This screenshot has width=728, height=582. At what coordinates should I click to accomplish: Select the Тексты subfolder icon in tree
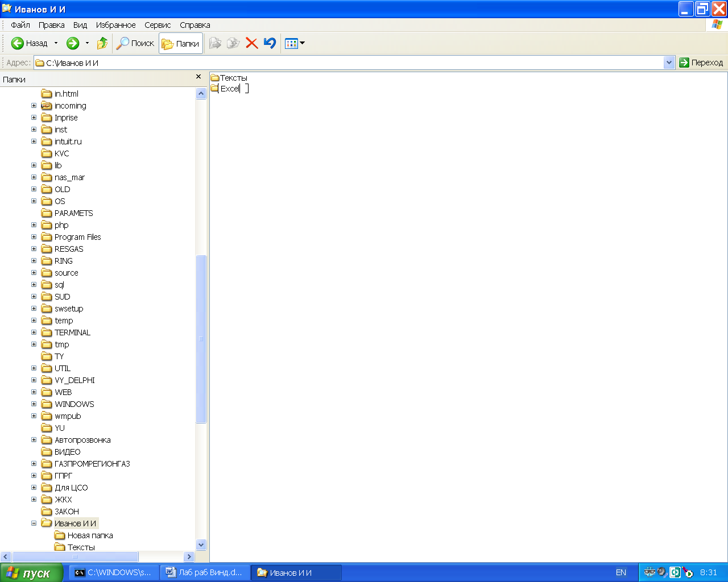pos(60,547)
